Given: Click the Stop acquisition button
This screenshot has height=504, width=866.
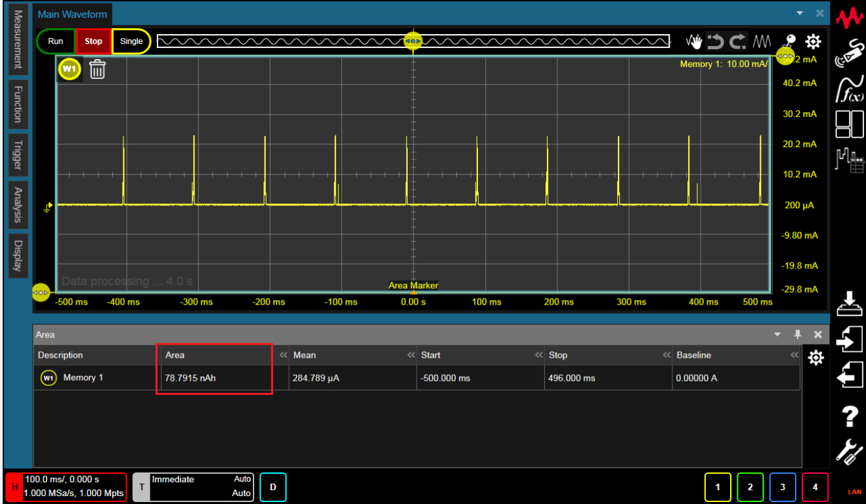Looking at the screenshot, I should click(94, 41).
